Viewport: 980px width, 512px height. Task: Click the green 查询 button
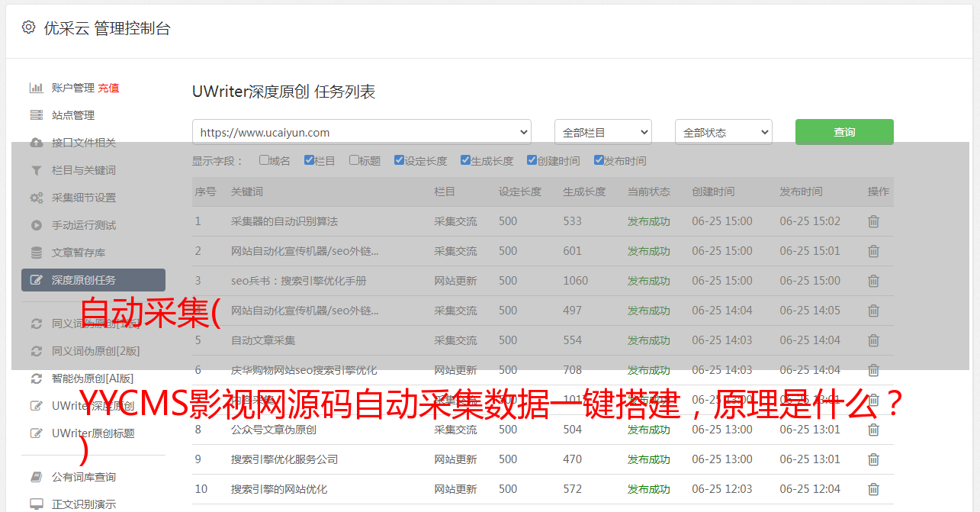(x=844, y=132)
